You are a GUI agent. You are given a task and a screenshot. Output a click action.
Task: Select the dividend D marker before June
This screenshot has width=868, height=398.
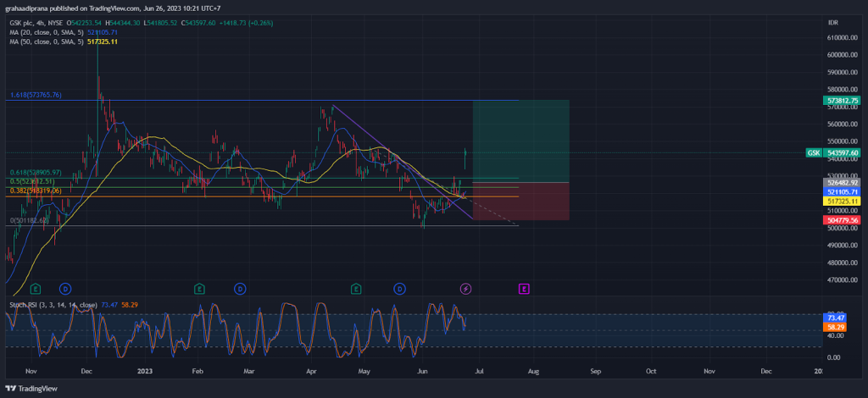(400, 289)
